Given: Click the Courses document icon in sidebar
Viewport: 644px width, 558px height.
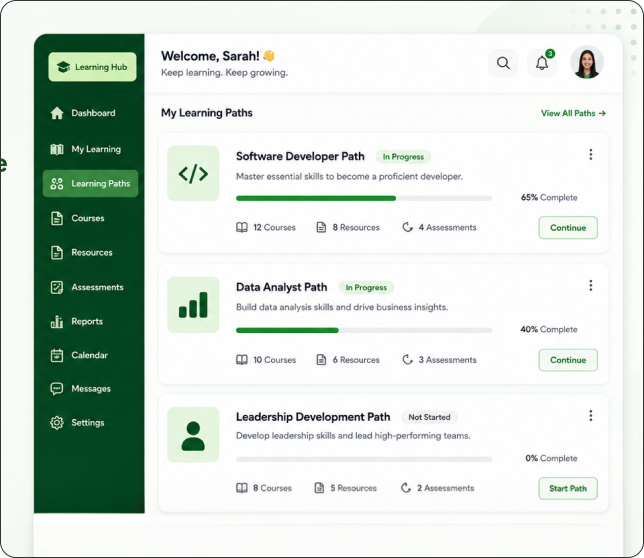Looking at the screenshot, I should (57, 218).
